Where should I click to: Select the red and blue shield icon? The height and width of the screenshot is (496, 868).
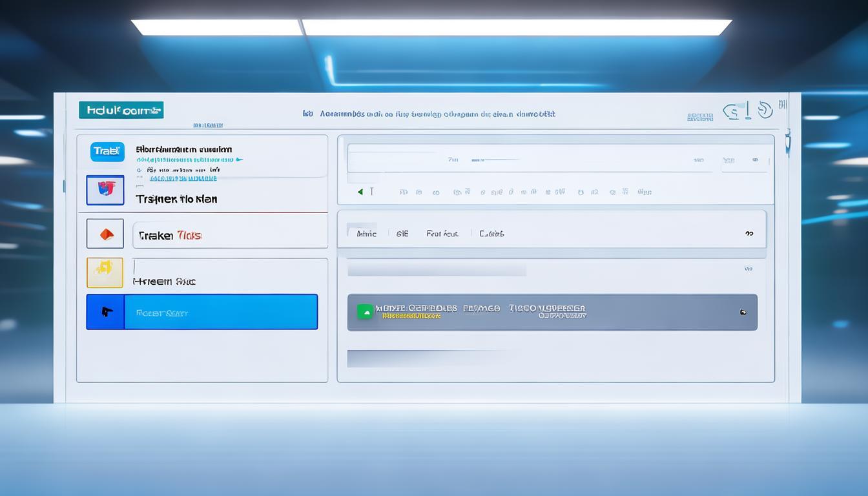(105, 190)
